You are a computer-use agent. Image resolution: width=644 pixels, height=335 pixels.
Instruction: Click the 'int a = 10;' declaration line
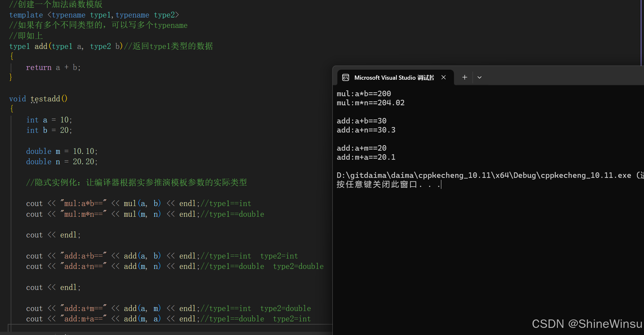(x=49, y=120)
